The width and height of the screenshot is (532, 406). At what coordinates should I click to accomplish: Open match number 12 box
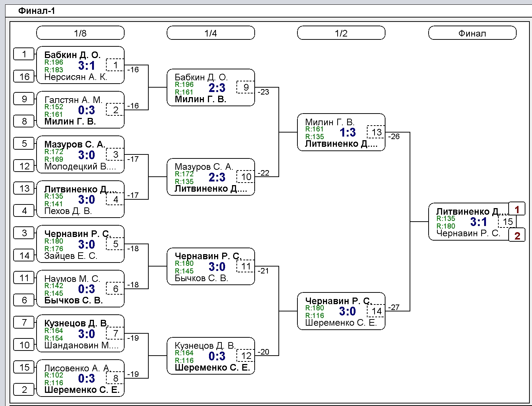246,356
